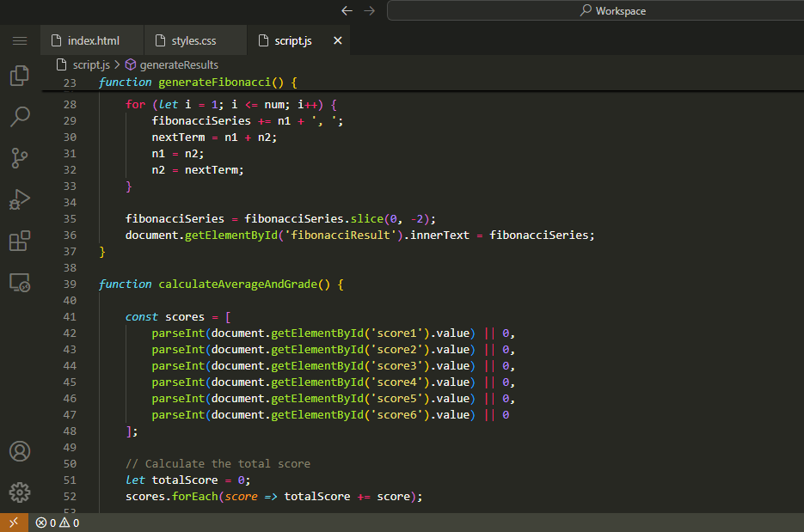Click the remote window status indicator

click(x=13, y=523)
